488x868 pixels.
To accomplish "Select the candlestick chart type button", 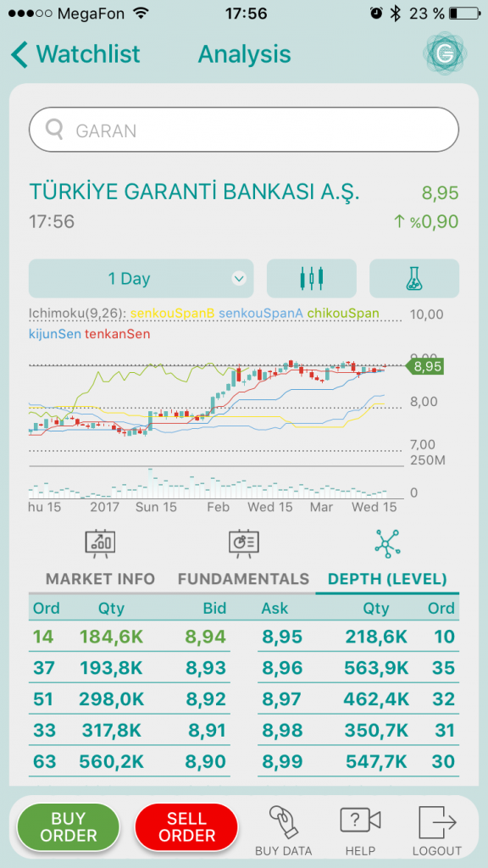I will tap(312, 278).
